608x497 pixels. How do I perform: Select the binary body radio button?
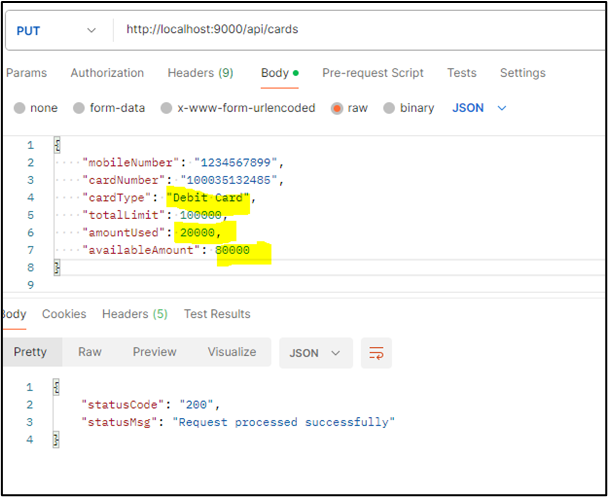pyautogui.click(x=392, y=108)
